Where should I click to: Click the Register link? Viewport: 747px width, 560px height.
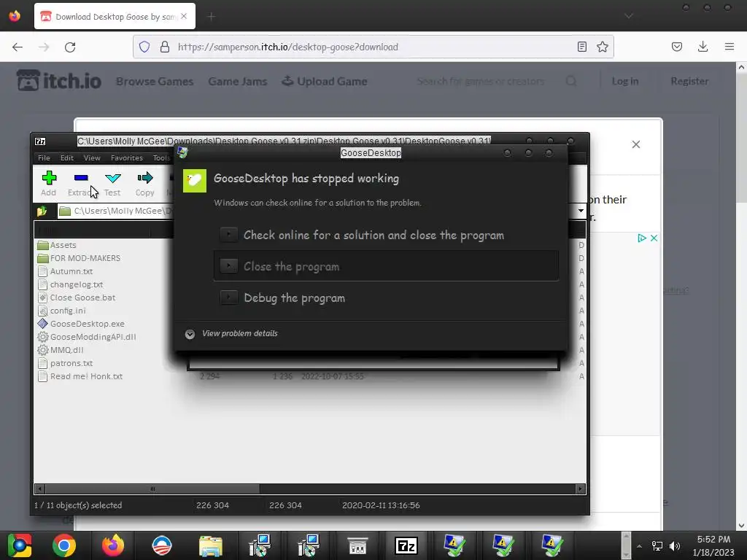click(x=689, y=82)
